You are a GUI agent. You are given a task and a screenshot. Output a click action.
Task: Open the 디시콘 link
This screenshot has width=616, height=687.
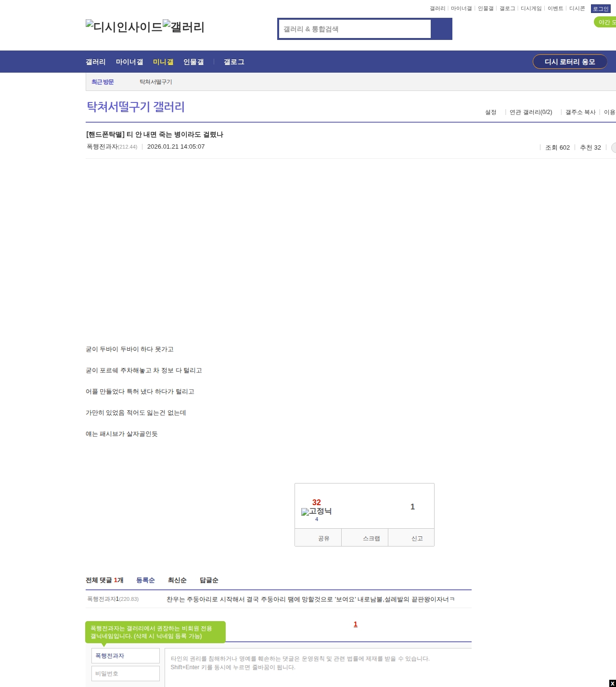tap(577, 9)
